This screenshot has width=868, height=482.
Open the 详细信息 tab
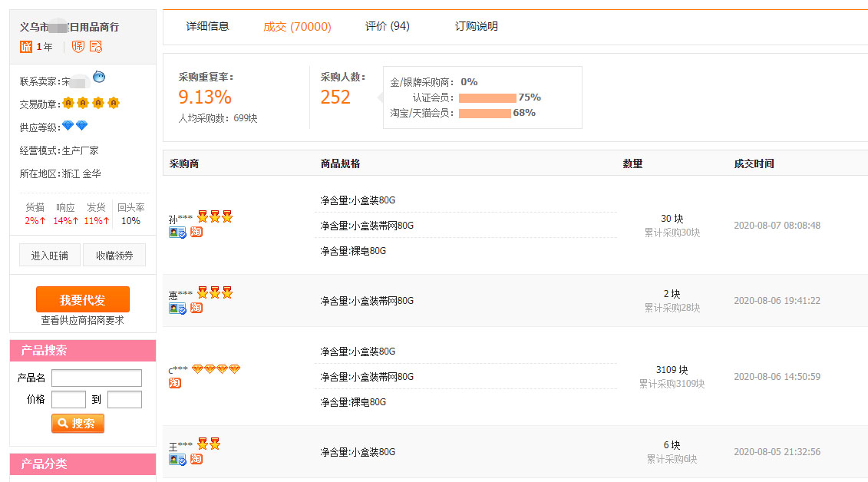tap(207, 26)
